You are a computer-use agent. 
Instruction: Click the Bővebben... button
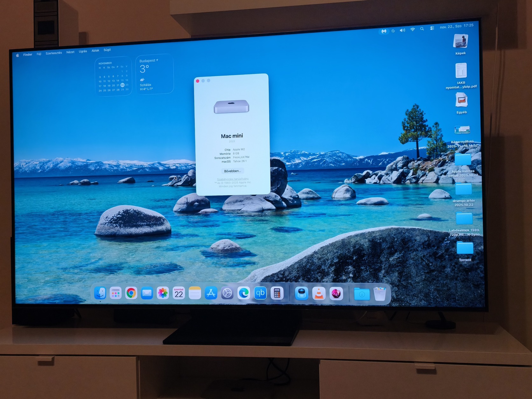[233, 171]
